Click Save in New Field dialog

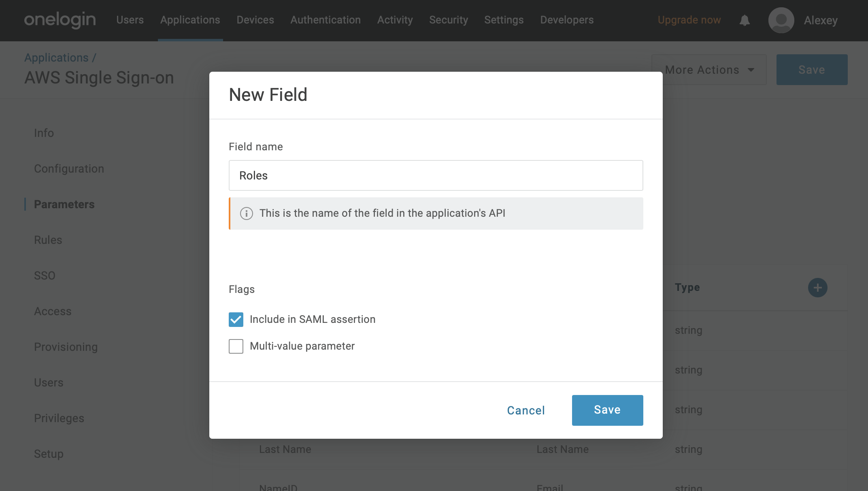607,410
